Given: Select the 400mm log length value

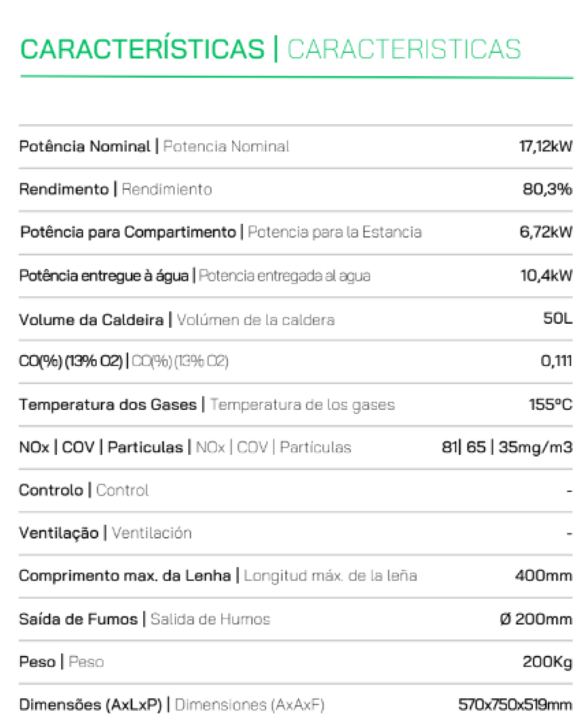Looking at the screenshot, I should (544, 576).
